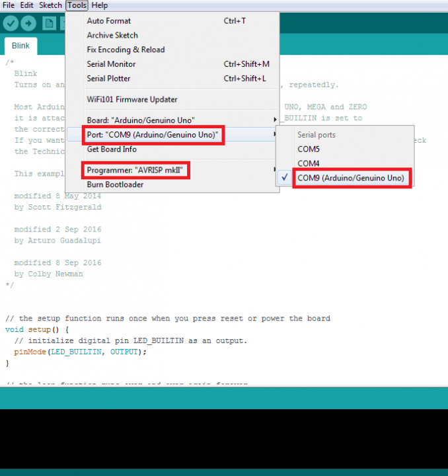Launch WiFi101 Firmware Updater

pos(172,99)
